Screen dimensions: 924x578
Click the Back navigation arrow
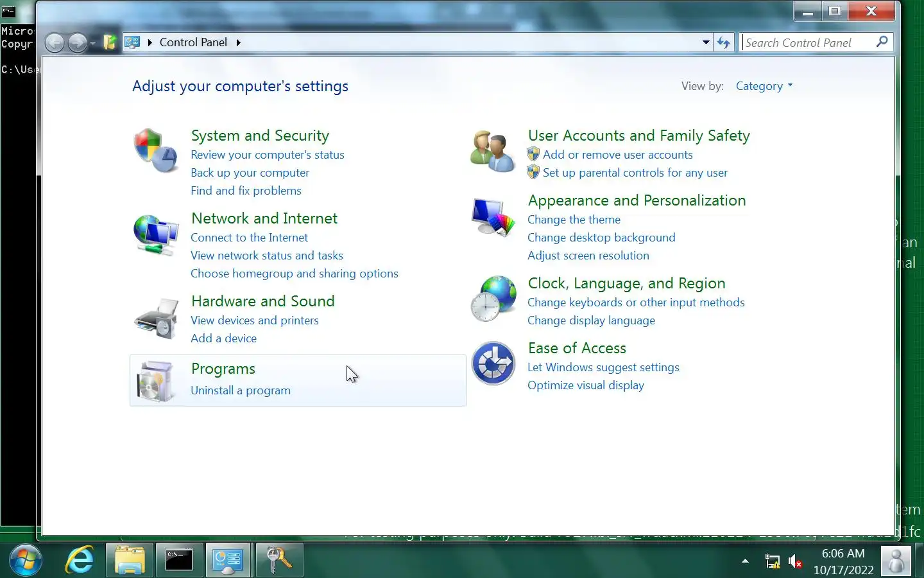click(55, 43)
